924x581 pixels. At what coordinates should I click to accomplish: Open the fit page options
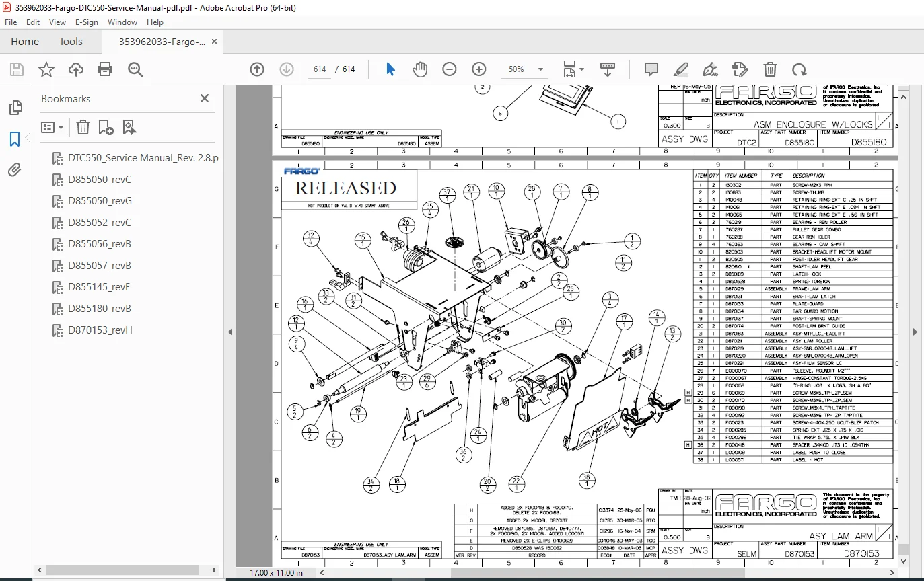[573, 69]
